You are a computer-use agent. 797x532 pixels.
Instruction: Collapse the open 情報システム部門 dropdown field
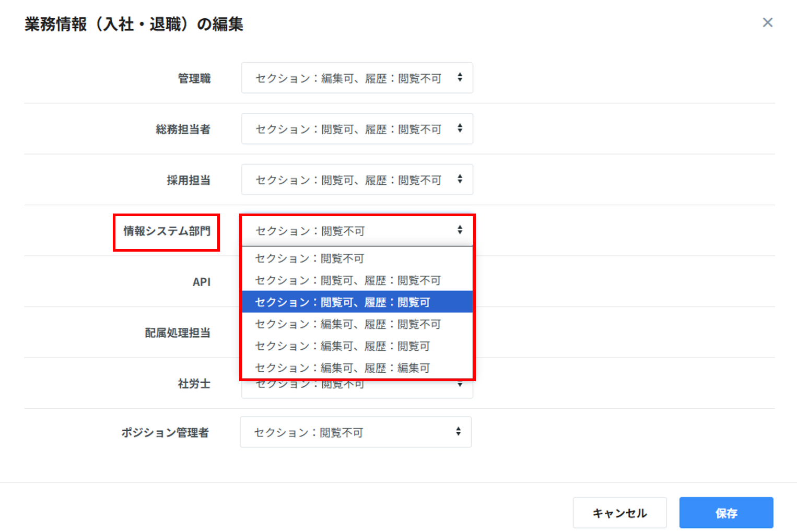pos(357,231)
